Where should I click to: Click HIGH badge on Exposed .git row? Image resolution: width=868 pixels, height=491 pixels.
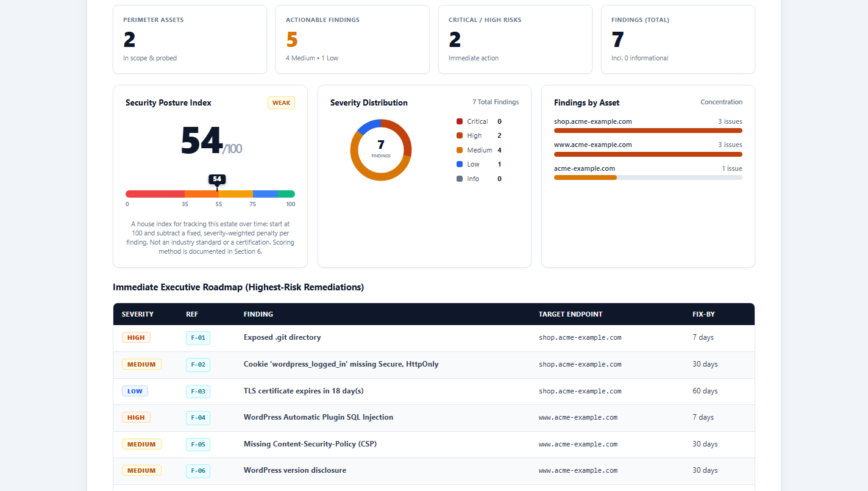136,337
